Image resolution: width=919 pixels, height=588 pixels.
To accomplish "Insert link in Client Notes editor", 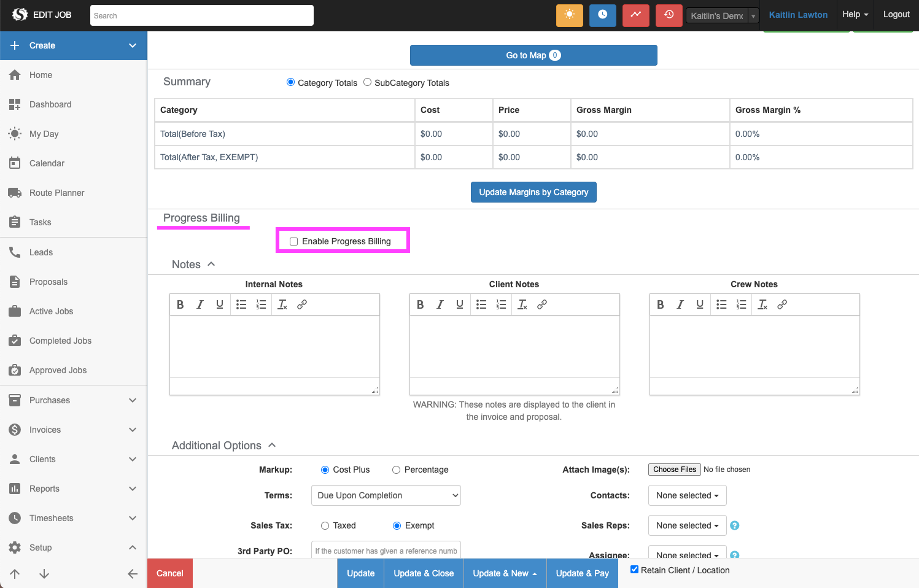I will coord(542,304).
